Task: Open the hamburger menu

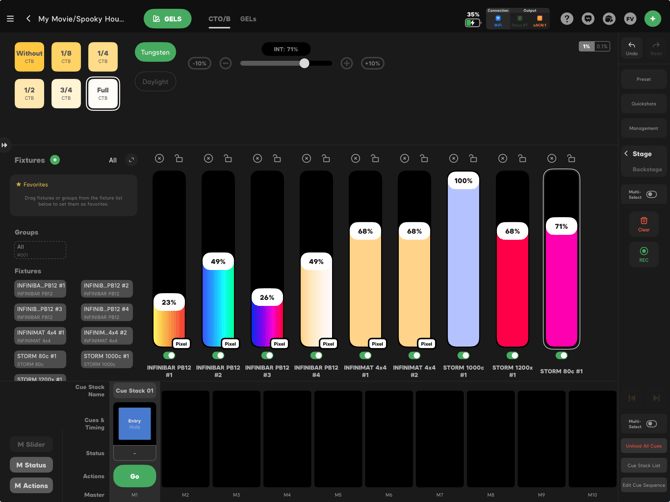Action: tap(10, 19)
